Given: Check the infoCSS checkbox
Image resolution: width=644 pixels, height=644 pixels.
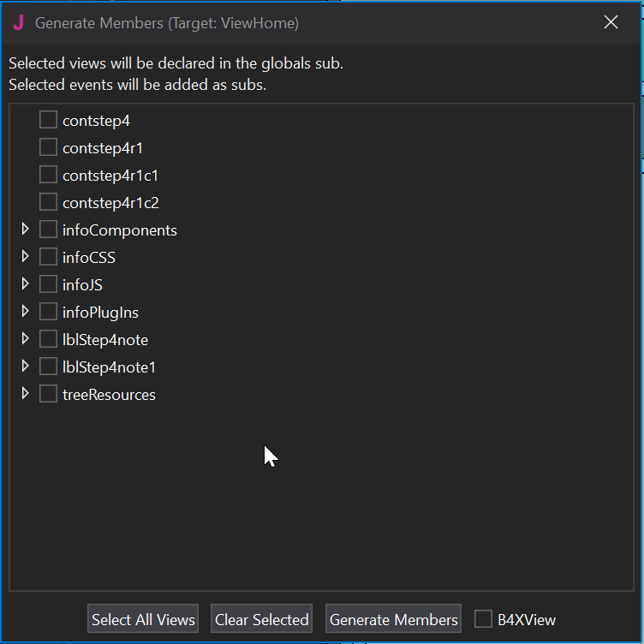Looking at the screenshot, I should pyautogui.click(x=49, y=257).
